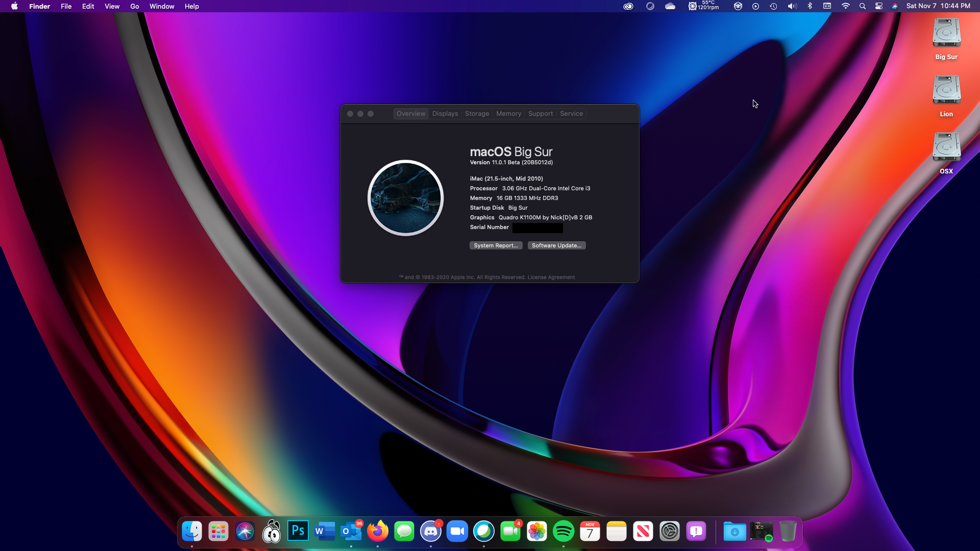Open Microsoft Outlook dock icon
Viewport: 980px width, 551px height.
351,531
